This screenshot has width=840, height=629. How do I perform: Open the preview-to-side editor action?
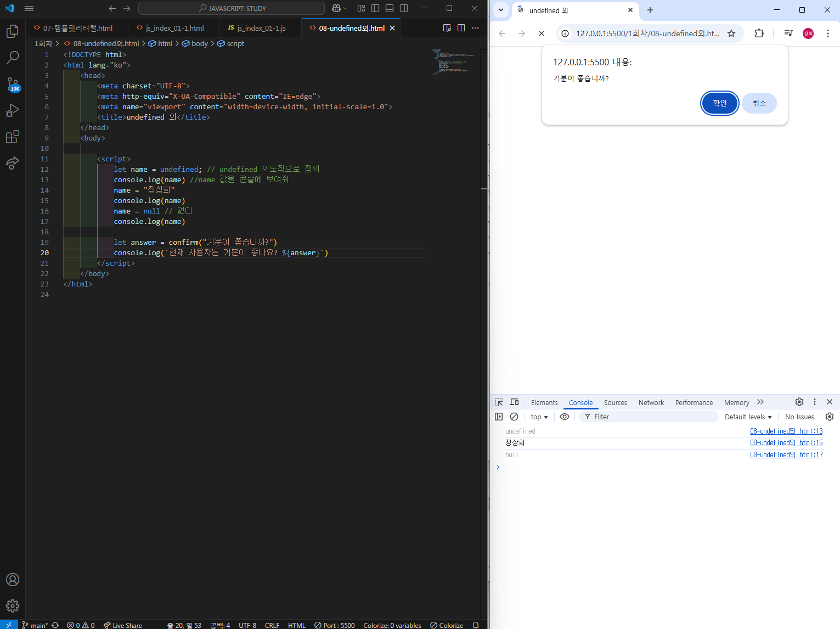(x=447, y=28)
